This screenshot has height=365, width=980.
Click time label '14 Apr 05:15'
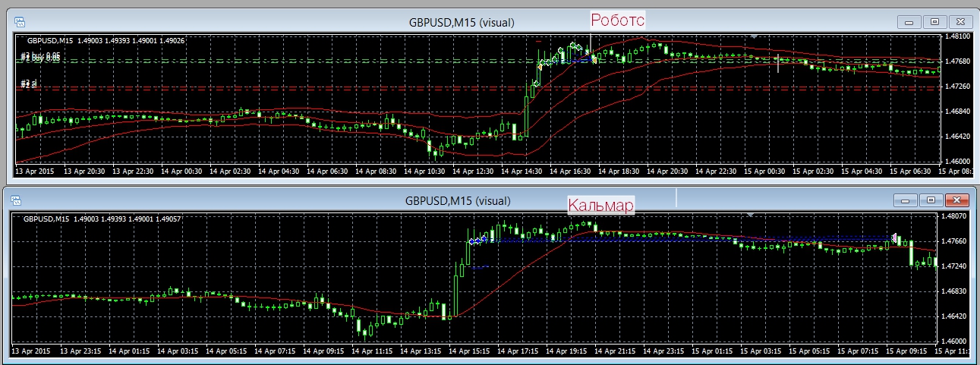[226, 351]
